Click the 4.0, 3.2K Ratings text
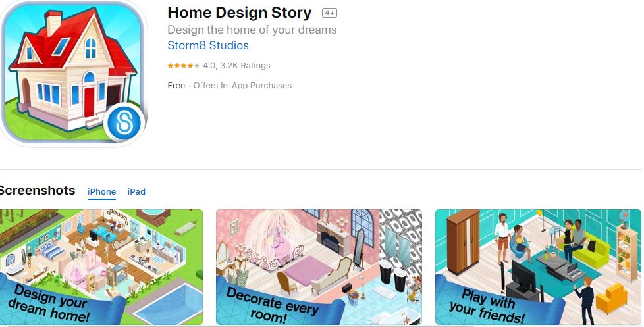Viewport: 644px width, 327px height. (236, 66)
